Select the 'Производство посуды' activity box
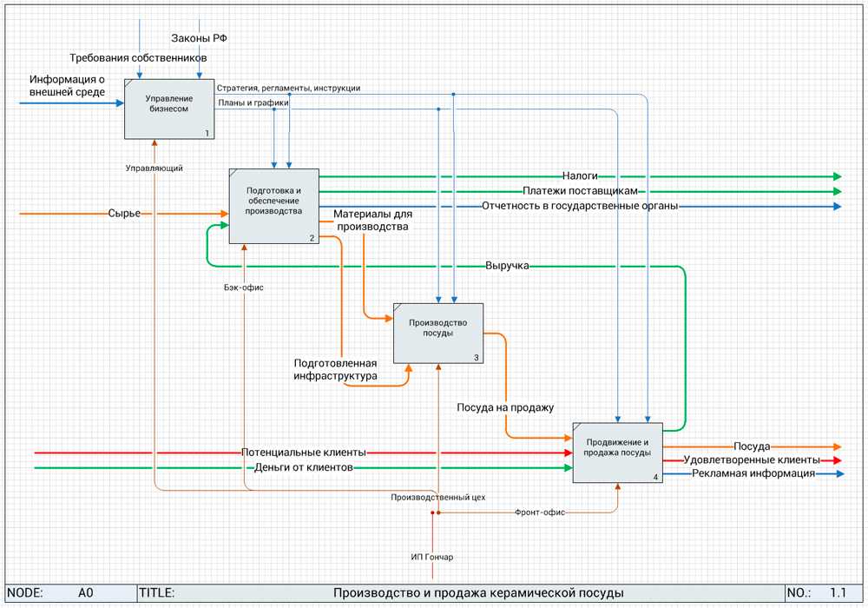Viewport: 868px width, 608px height. coord(437,333)
